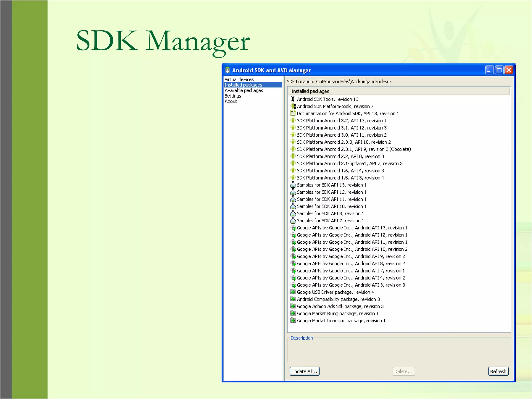Click the SDK Platform Android 2.2 icon

click(293, 156)
